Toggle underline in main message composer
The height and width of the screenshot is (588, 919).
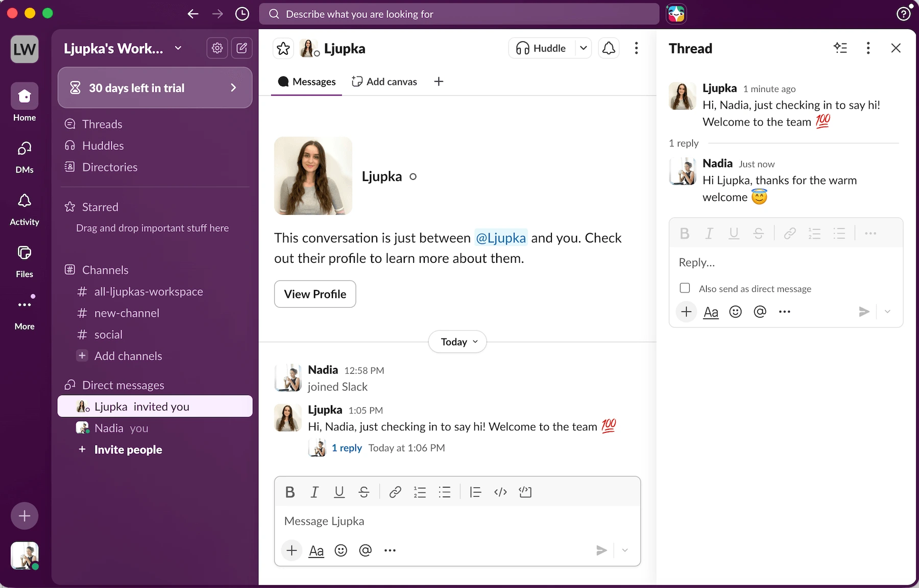(x=339, y=492)
